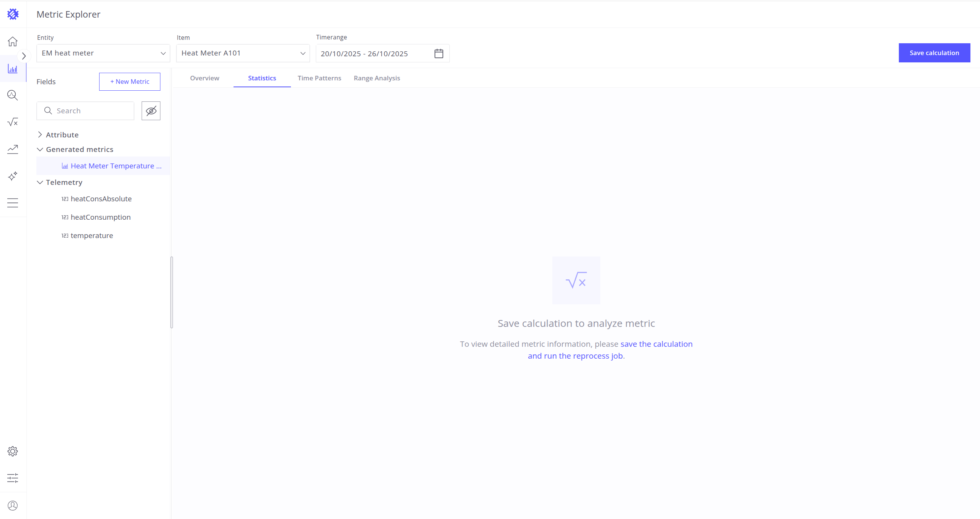Click the sparkle AI sidebar icon
This screenshot has width=980, height=519.
[13, 176]
